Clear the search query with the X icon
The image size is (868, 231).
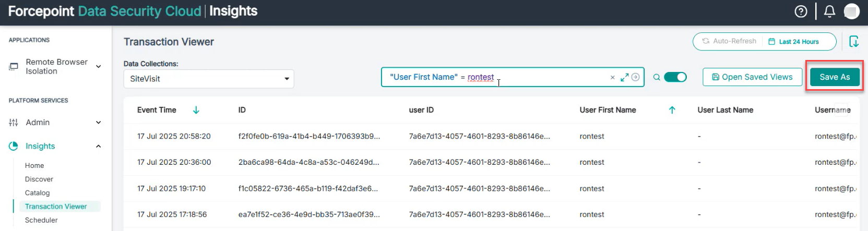point(613,78)
